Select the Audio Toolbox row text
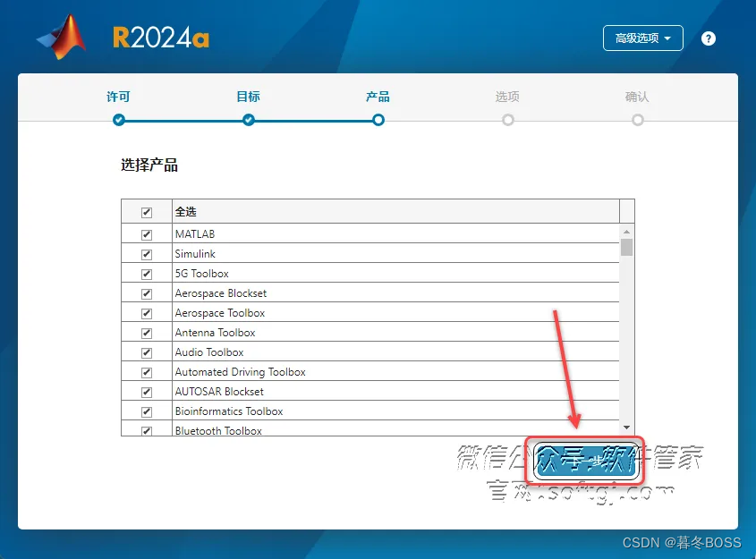The image size is (756, 559). click(x=209, y=352)
